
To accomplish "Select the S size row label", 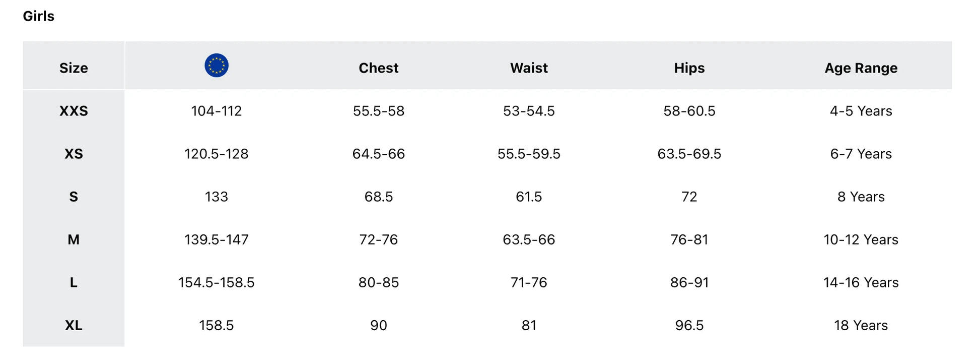I will point(74,197).
